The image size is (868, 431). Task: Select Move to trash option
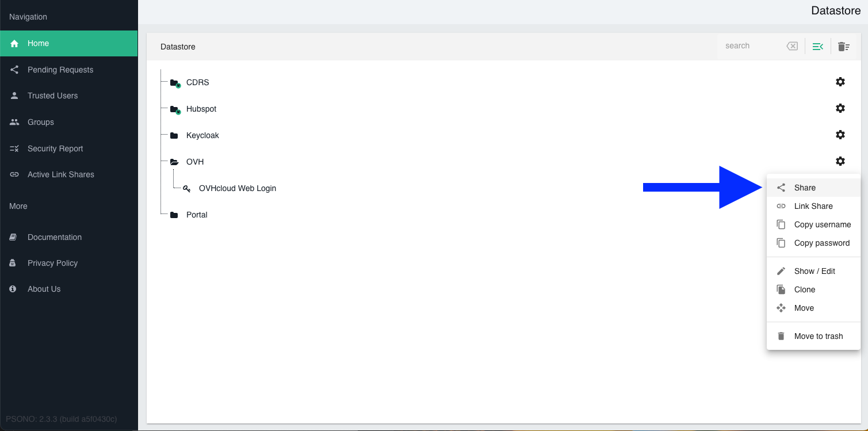(818, 336)
